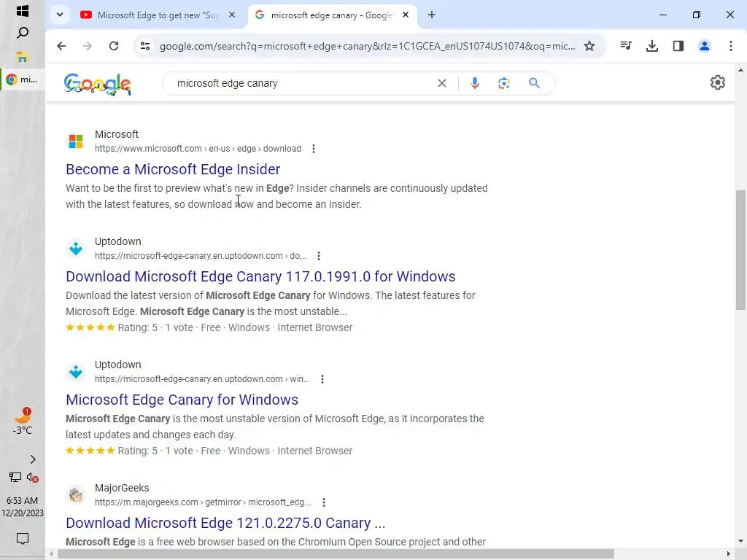Bookmark this page with the star icon

[x=589, y=46]
